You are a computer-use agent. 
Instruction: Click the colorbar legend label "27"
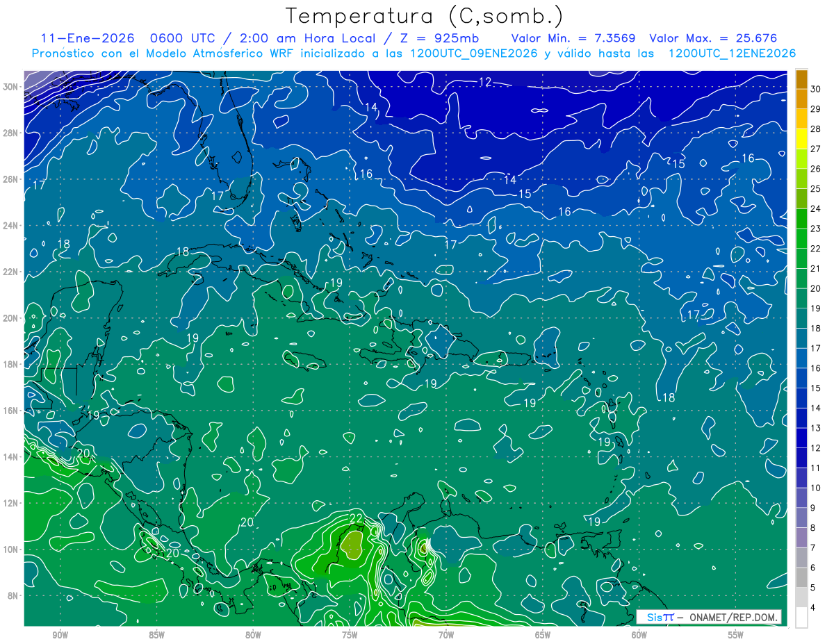[x=816, y=149]
